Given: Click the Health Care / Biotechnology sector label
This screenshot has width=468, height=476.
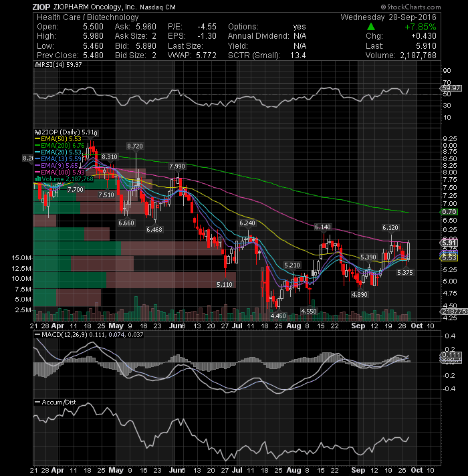Looking at the screenshot, I should coord(88,17).
